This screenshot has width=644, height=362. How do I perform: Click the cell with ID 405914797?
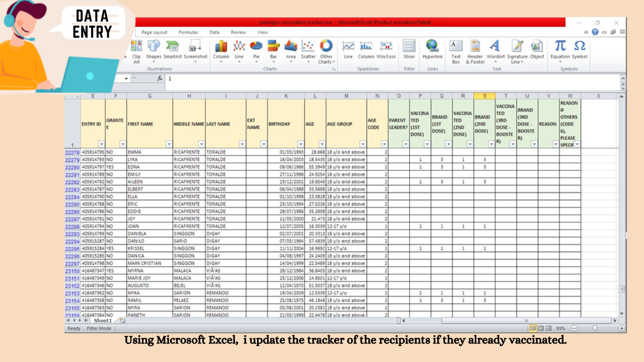(93, 167)
